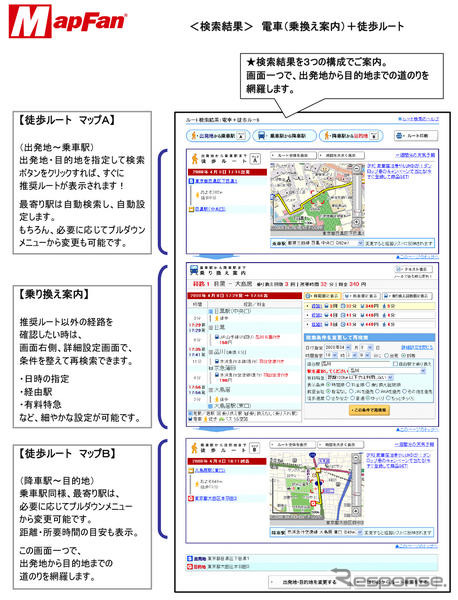This screenshot has height=600, width=458.
Task: Open the Route 1 link in results list
Action: pyautogui.click(x=317, y=306)
